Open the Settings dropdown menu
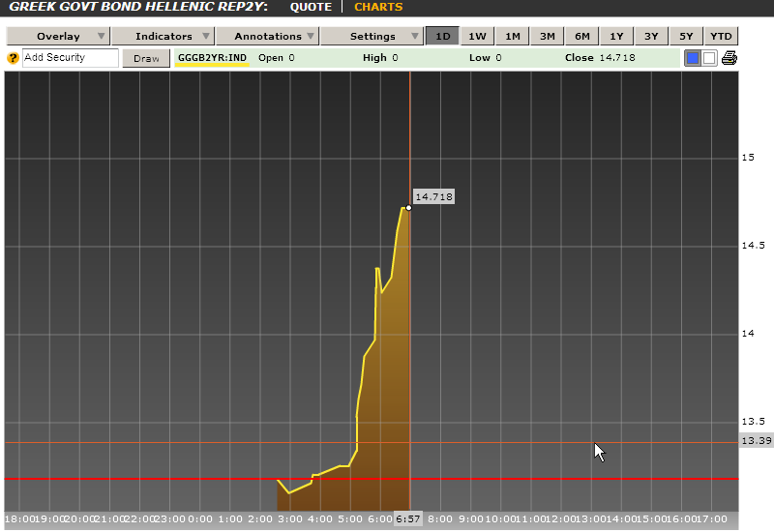This screenshot has height=532, width=774. 372,36
